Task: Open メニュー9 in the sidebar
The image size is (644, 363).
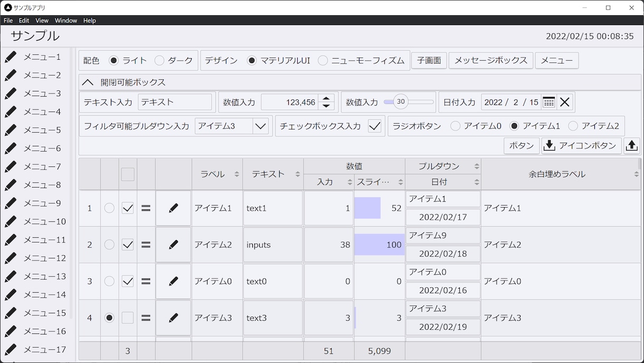Action: point(35,203)
